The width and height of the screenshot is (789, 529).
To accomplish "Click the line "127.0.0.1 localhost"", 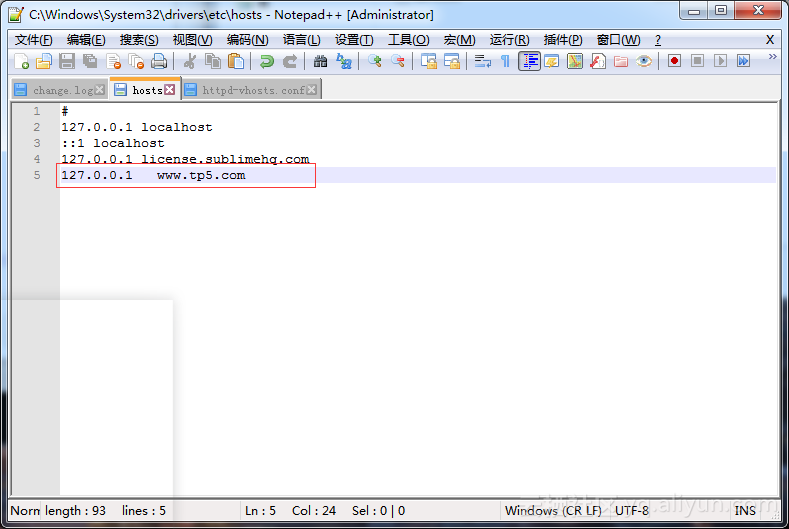I will tap(136, 127).
